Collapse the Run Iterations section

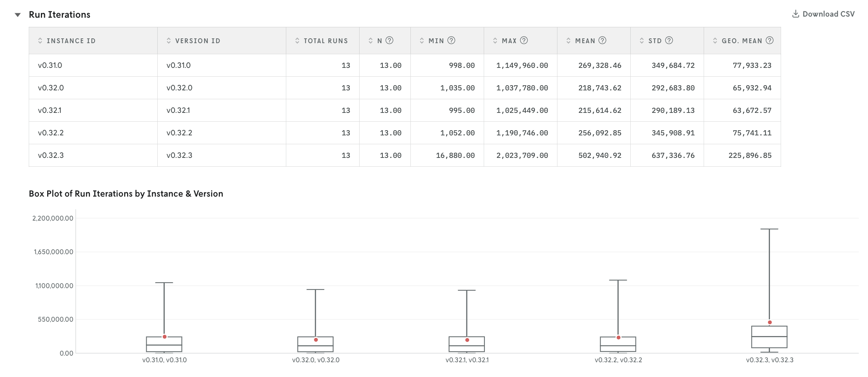[17, 15]
